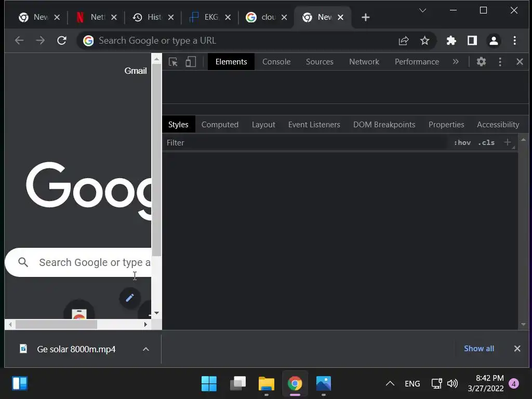Click Show all downloads
532x399 pixels.
point(478,349)
